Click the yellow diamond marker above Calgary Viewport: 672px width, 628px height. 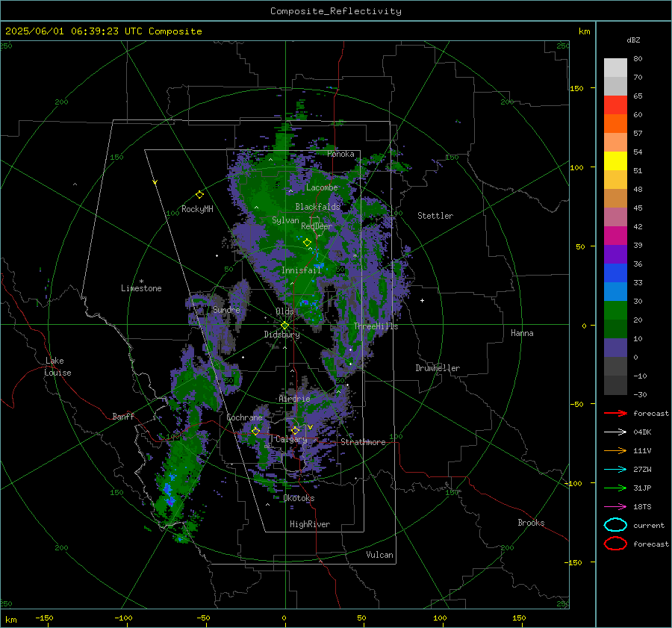click(x=295, y=430)
